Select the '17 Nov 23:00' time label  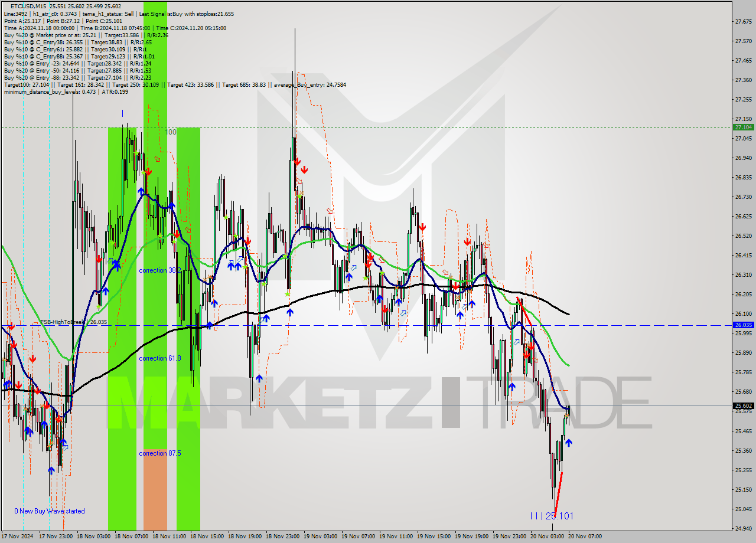pyautogui.click(x=56, y=537)
